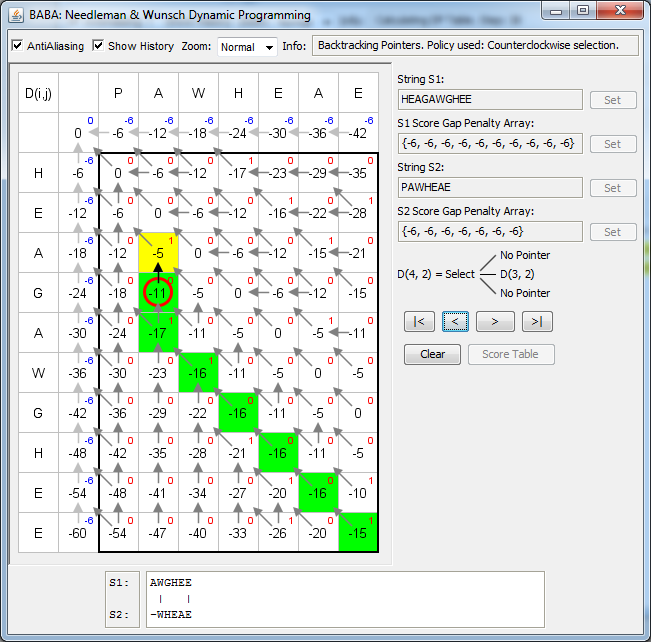Click the yellow highlighted cell with -5

click(x=158, y=253)
